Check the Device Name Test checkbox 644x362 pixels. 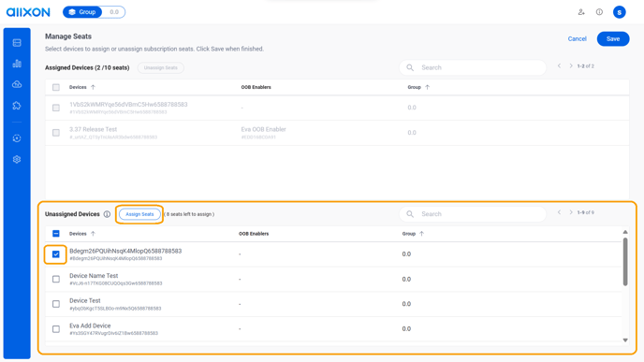point(56,279)
